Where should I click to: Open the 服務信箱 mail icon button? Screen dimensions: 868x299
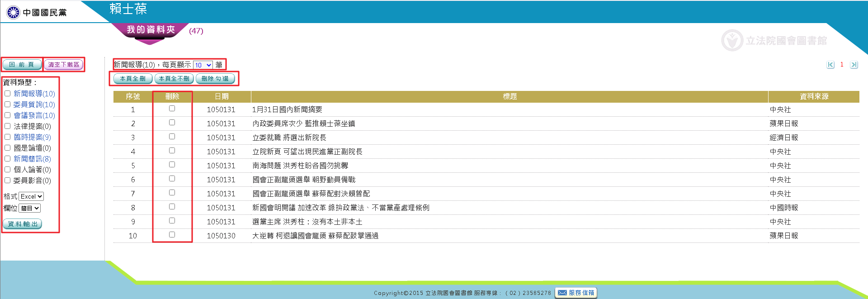pyautogui.click(x=576, y=293)
